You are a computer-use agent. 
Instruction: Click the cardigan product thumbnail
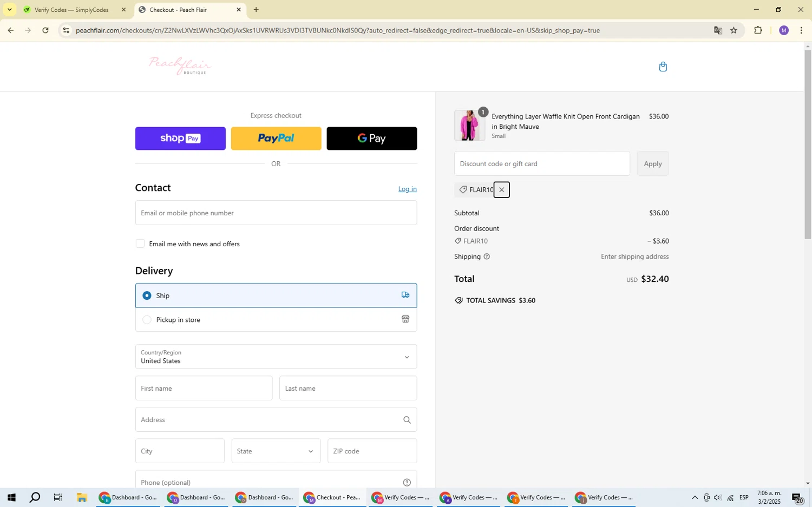(x=469, y=126)
